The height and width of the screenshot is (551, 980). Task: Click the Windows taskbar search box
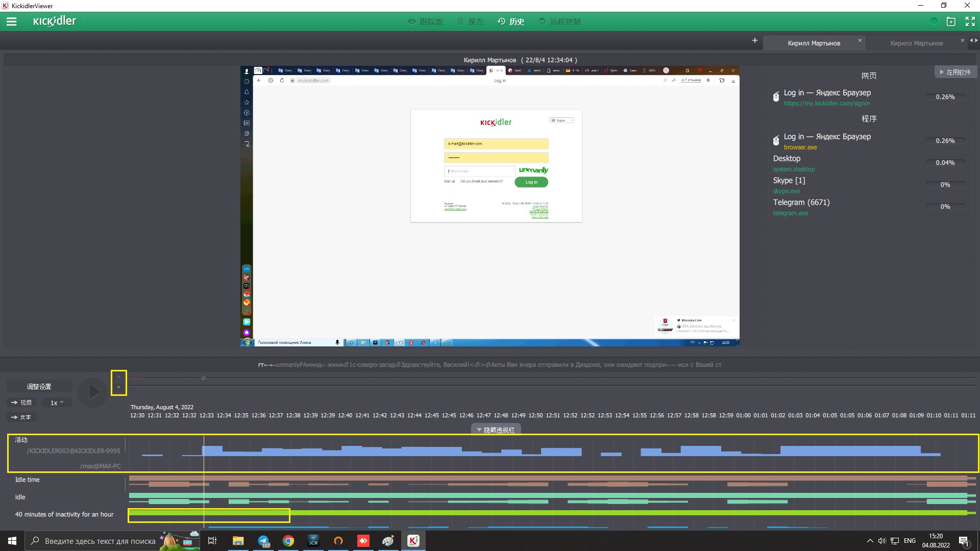113,541
